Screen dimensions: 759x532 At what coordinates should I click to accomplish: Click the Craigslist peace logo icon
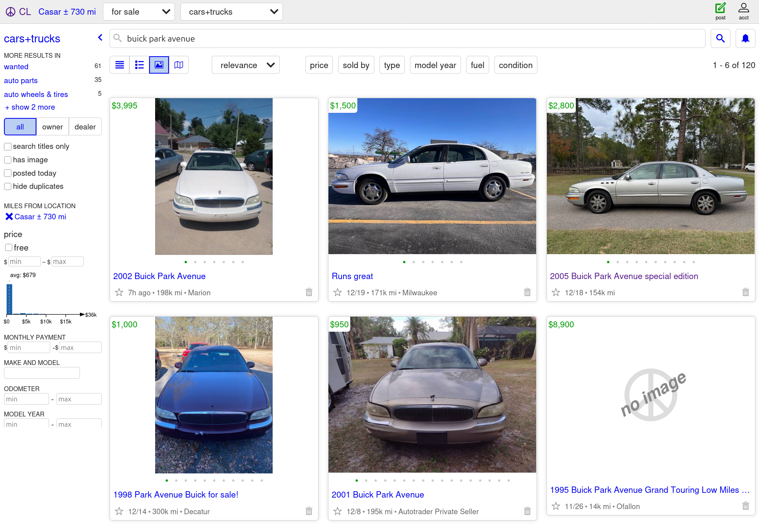pyautogui.click(x=11, y=12)
